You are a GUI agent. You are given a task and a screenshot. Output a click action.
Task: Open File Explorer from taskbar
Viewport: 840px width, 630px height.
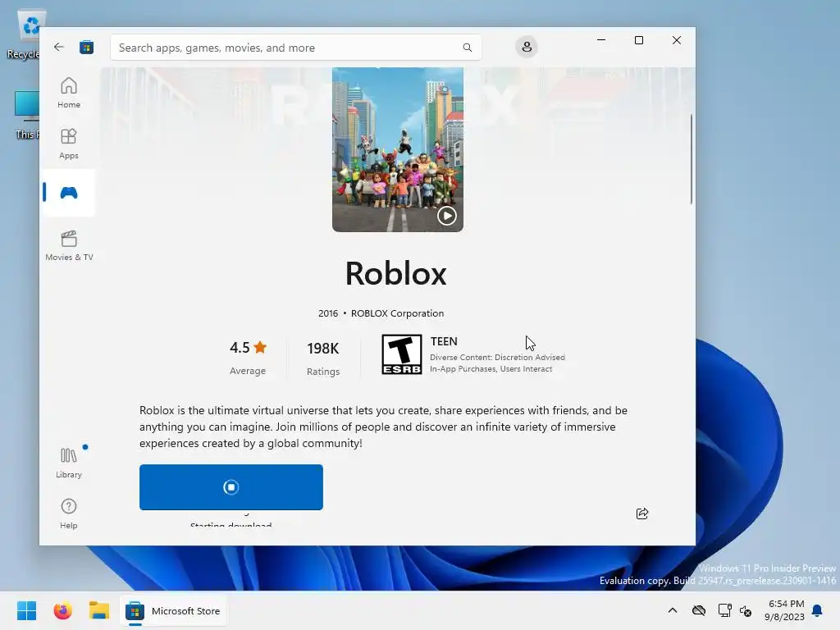[99, 610]
